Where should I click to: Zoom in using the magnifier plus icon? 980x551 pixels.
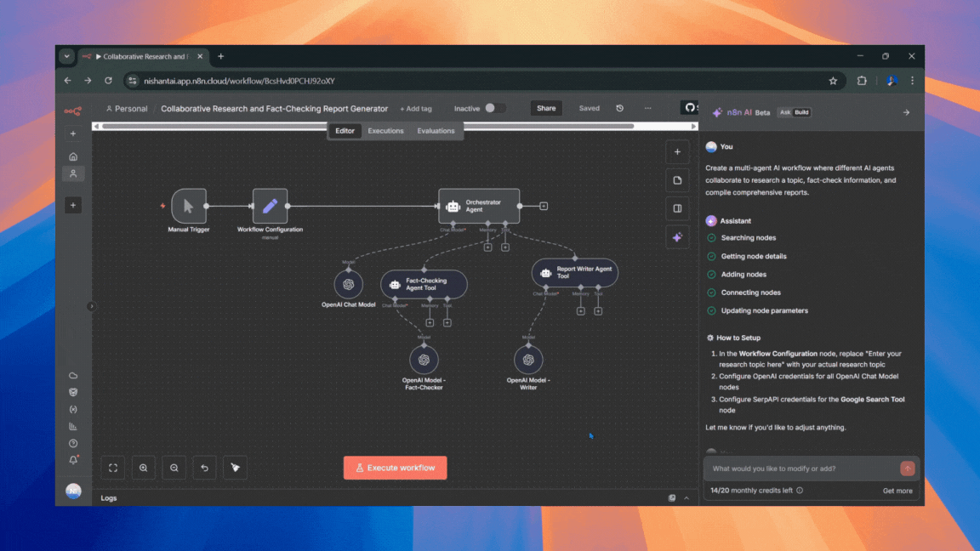coord(143,468)
